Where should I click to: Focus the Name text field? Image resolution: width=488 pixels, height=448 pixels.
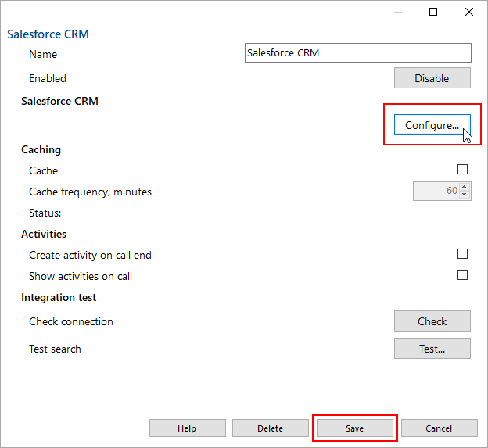[x=358, y=53]
